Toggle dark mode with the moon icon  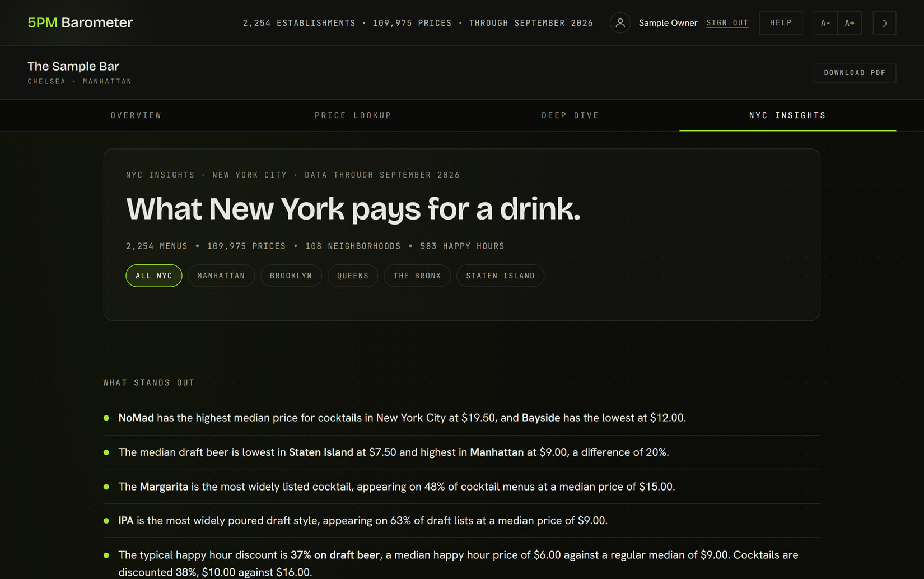(x=884, y=23)
